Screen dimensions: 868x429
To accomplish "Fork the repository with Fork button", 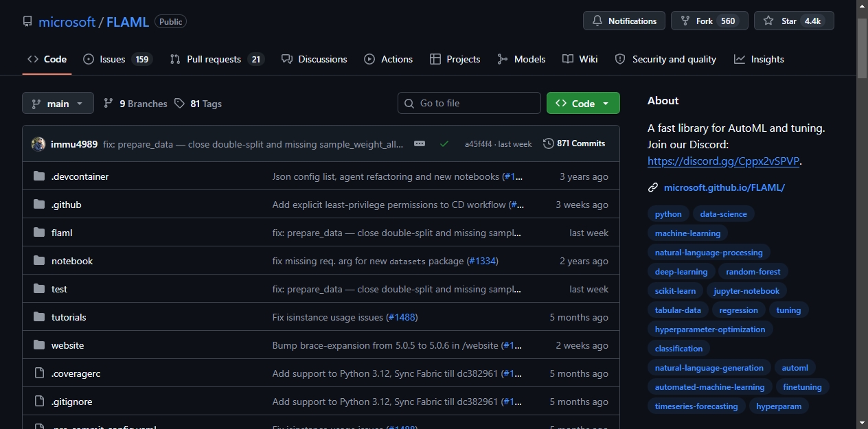I will pos(709,21).
